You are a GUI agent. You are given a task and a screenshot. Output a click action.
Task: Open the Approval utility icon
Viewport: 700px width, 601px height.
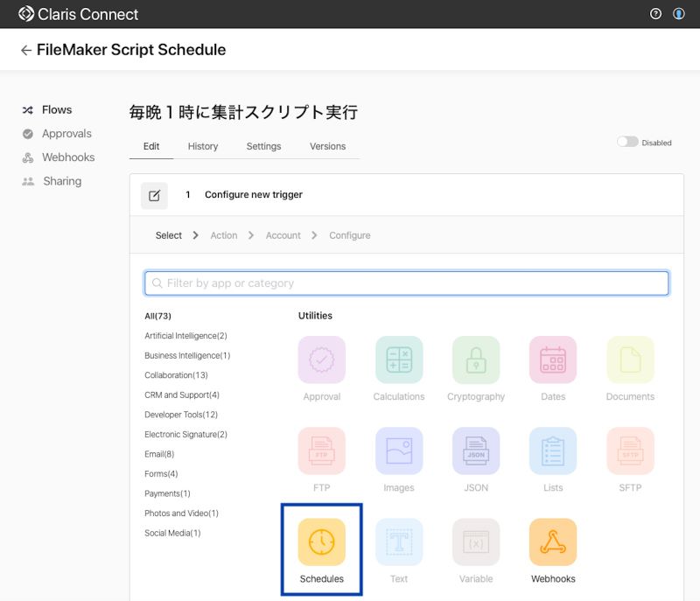(x=321, y=360)
